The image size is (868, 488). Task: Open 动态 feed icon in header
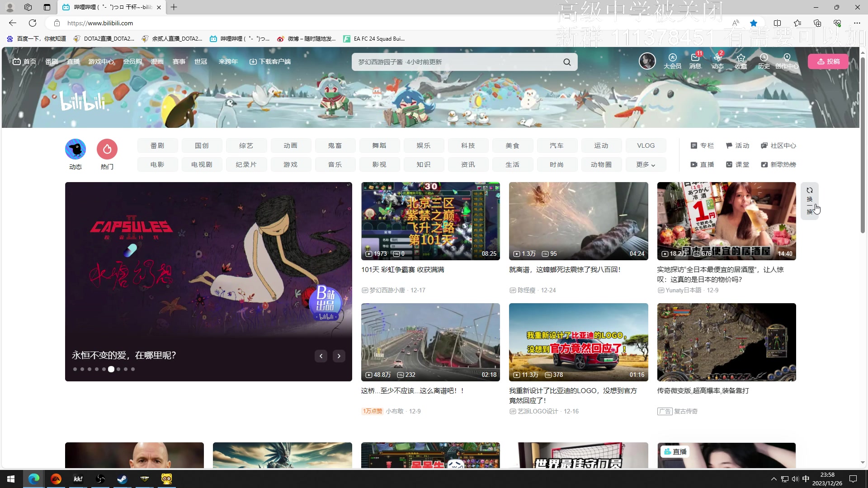[x=717, y=61]
